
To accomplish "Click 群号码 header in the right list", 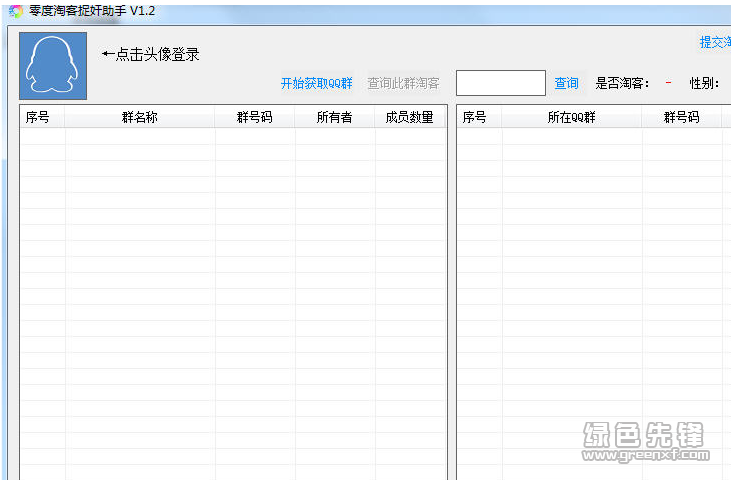I will point(681,117).
